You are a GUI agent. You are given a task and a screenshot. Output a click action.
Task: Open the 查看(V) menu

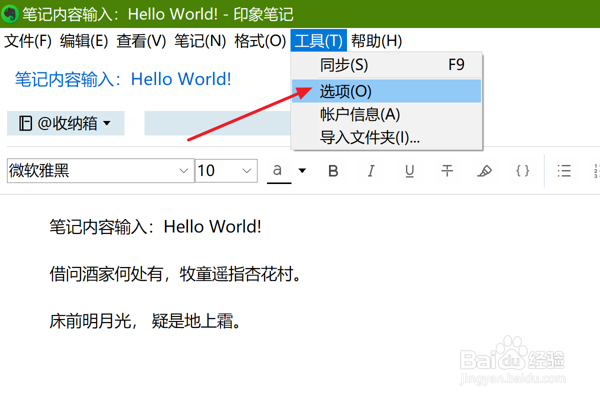coord(142,41)
